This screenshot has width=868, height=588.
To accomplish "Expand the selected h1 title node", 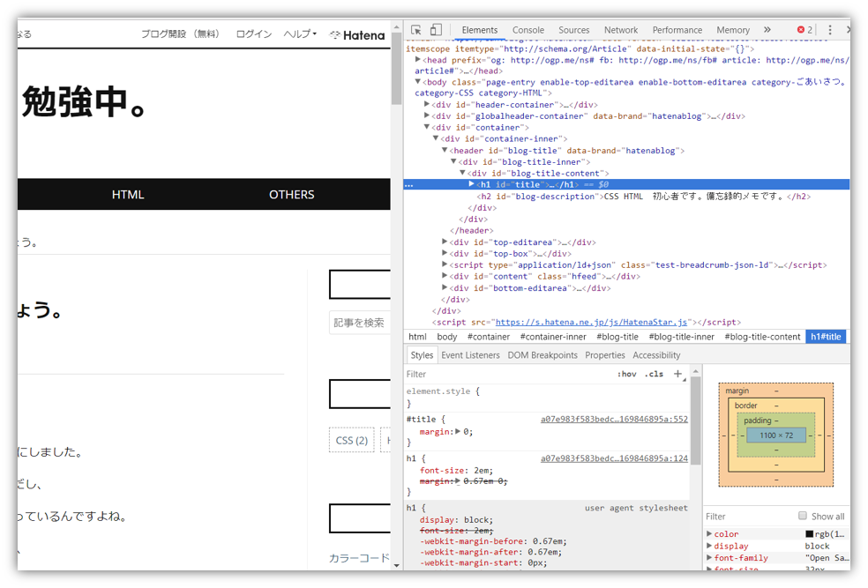I will [471, 184].
